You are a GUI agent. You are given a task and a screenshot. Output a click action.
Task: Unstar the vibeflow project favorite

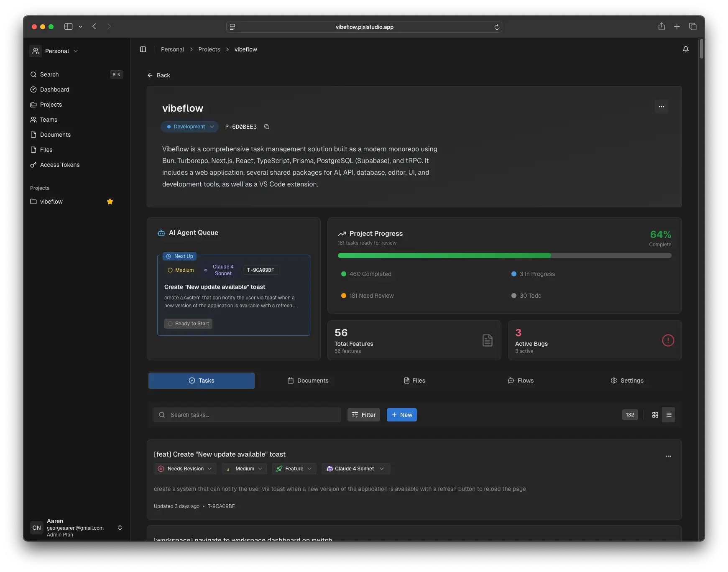110,202
